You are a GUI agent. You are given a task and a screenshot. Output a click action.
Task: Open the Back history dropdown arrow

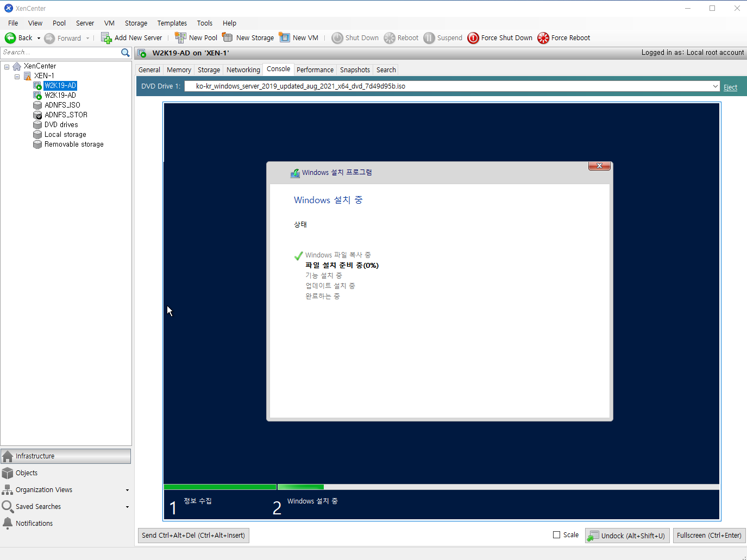tap(39, 38)
